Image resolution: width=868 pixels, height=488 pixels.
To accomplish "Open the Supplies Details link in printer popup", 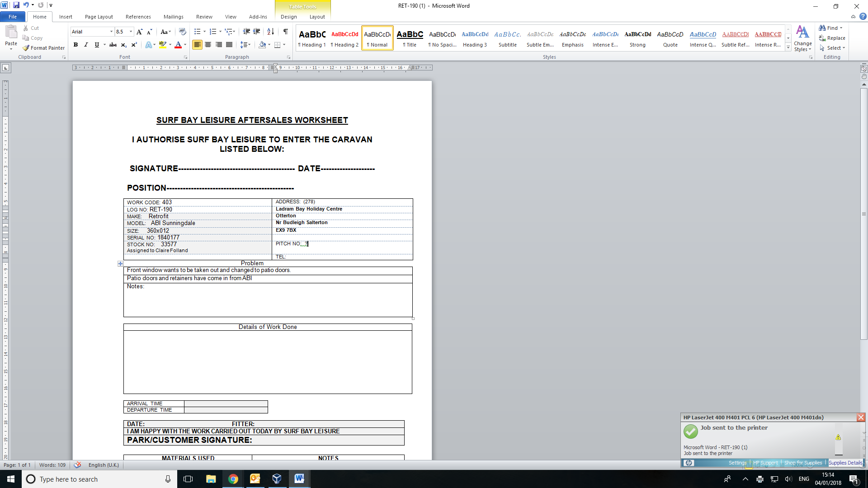I will point(845,463).
